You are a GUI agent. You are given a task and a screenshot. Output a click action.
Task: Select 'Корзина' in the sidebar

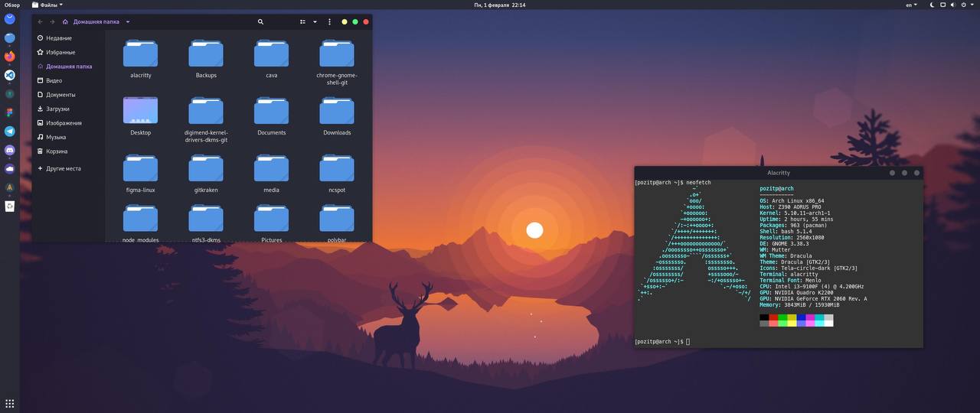68,151
